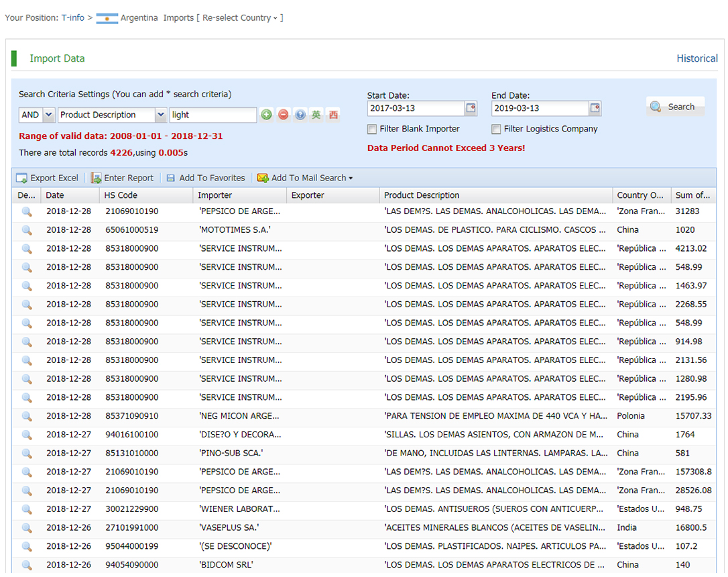
Task: Sort by Importer column header
Action: click(240, 195)
